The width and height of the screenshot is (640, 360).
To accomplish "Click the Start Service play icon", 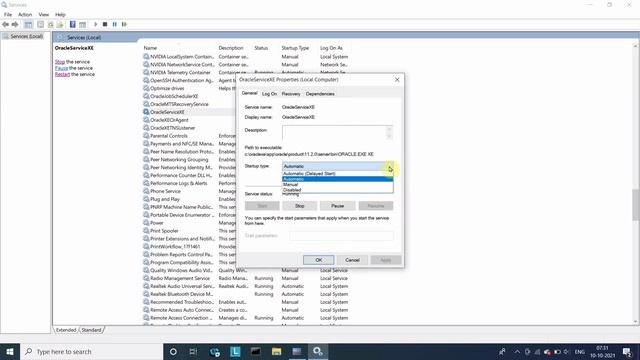I will click(x=96, y=24).
